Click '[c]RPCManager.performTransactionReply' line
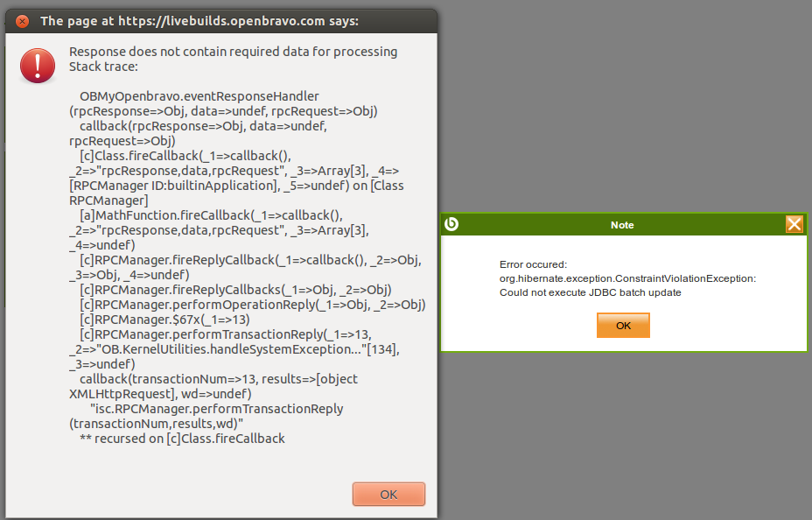812x520 pixels. [x=226, y=334]
